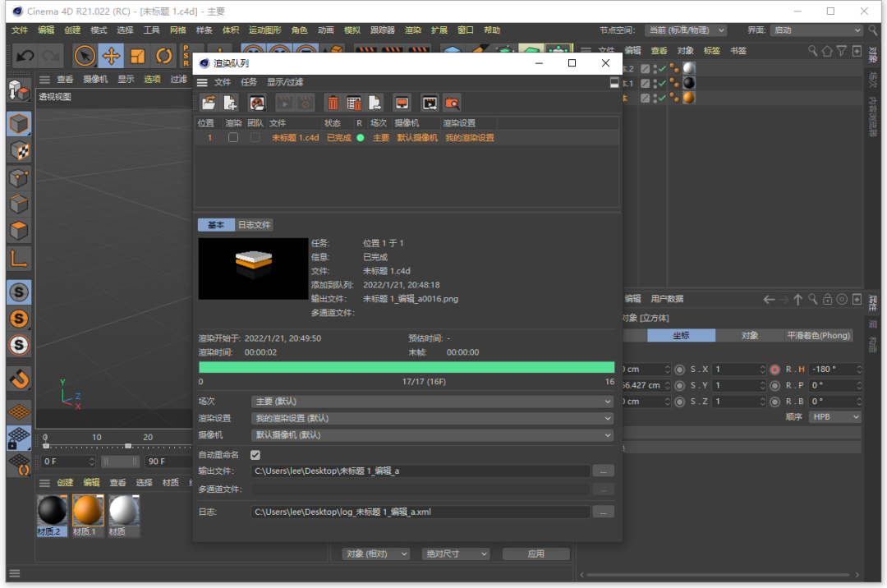The height and width of the screenshot is (588, 887).
Task: Open the 任务 menu in render queue
Action: 249,82
